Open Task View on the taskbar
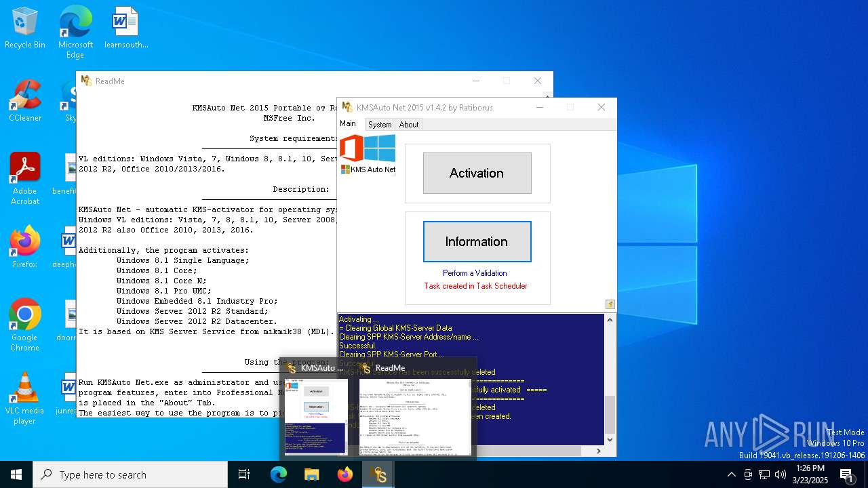 coord(244,474)
